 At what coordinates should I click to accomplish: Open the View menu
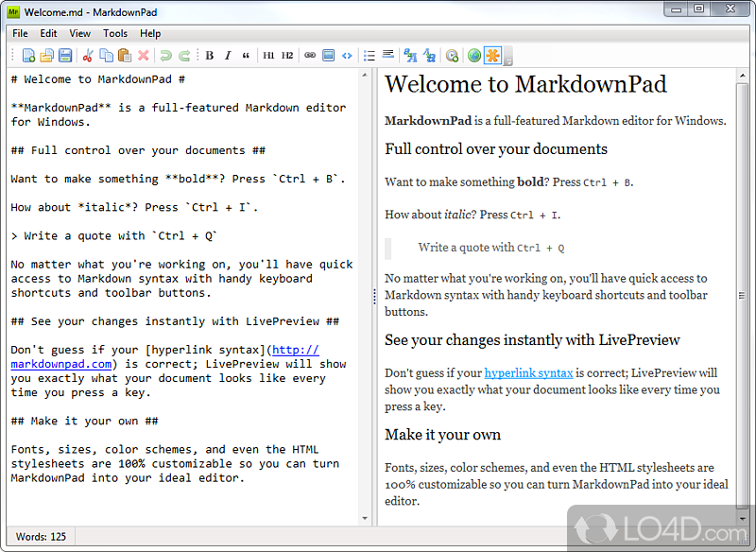pyautogui.click(x=79, y=33)
